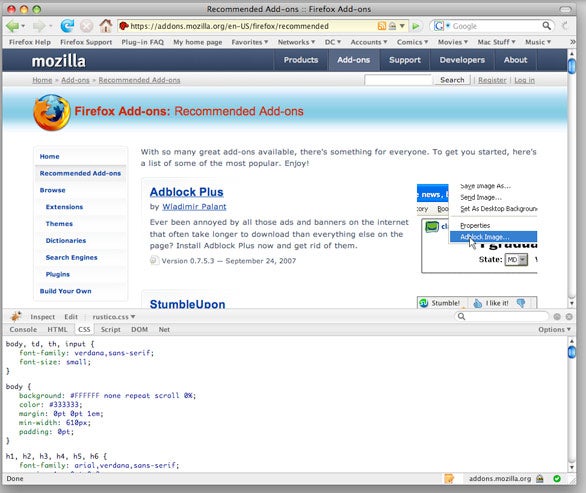586x493 pixels.
Task: Open Extensions in the sidebar
Action: (x=64, y=207)
